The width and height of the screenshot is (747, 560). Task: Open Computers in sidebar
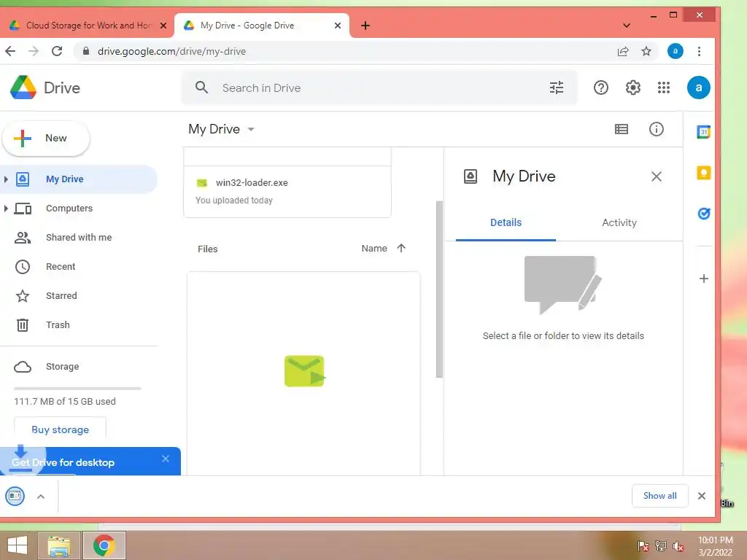click(69, 208)
